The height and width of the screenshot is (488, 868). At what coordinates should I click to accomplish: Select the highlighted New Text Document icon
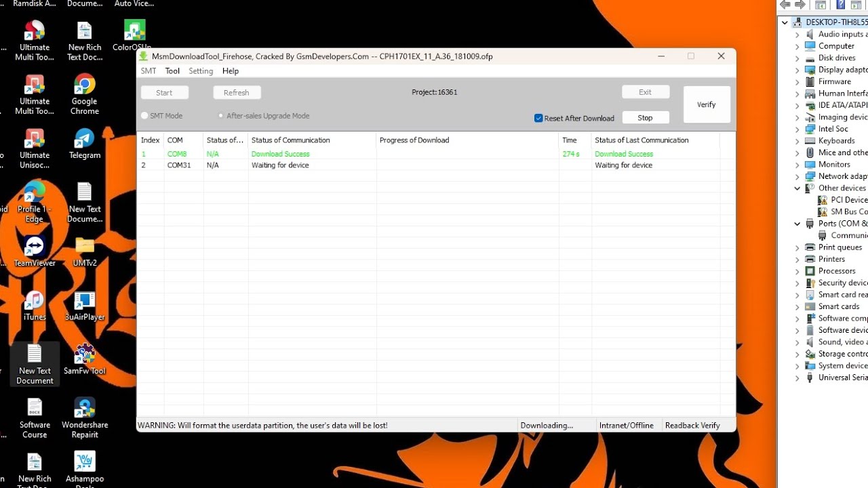click(x=35, y=364)
